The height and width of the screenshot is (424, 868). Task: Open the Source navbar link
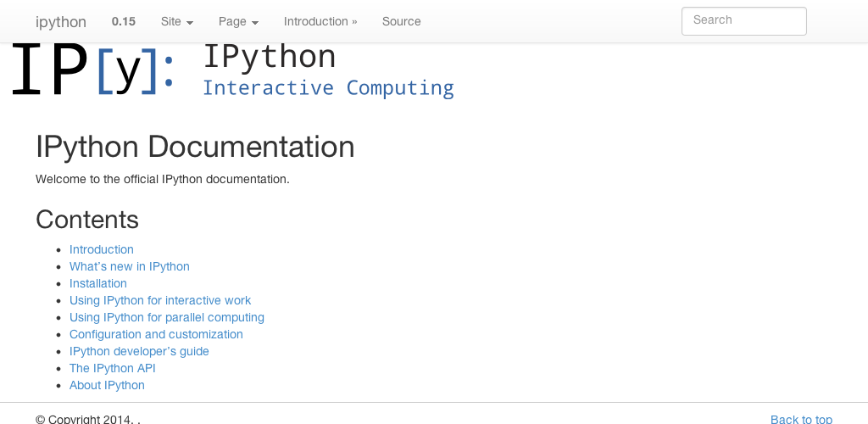(401, 21)
